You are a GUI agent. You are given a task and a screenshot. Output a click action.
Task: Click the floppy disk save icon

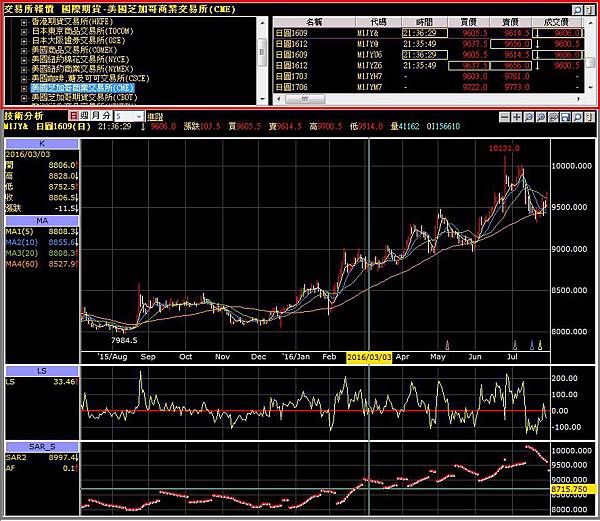(x=566, y=117)
